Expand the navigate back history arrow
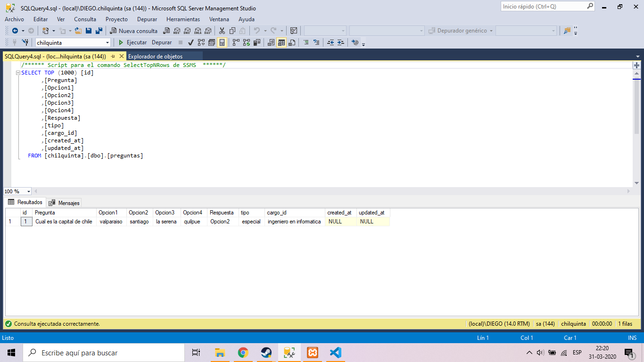 pos(23,31)
